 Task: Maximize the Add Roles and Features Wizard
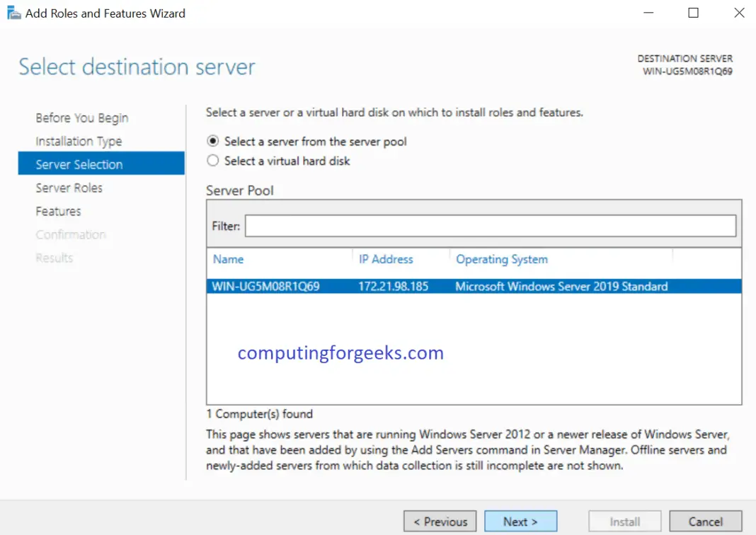pyautogui.click(x=693, y=13)
